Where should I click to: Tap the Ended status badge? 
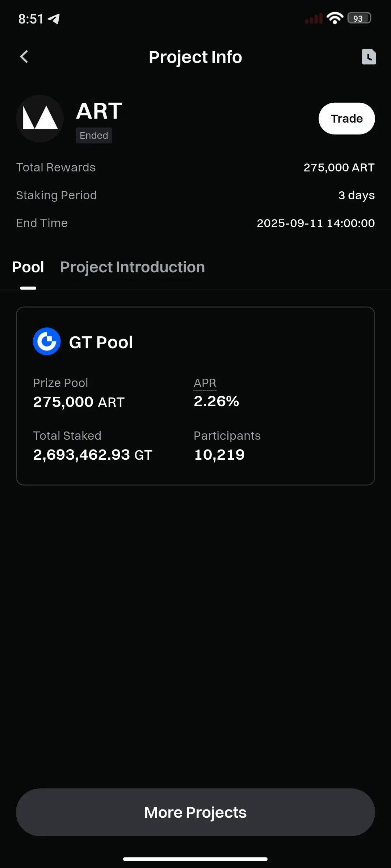94,136
